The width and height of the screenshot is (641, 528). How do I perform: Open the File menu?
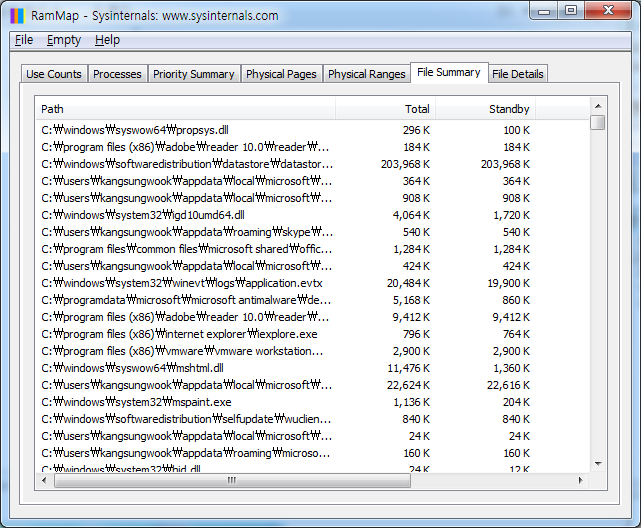(24, 40)
